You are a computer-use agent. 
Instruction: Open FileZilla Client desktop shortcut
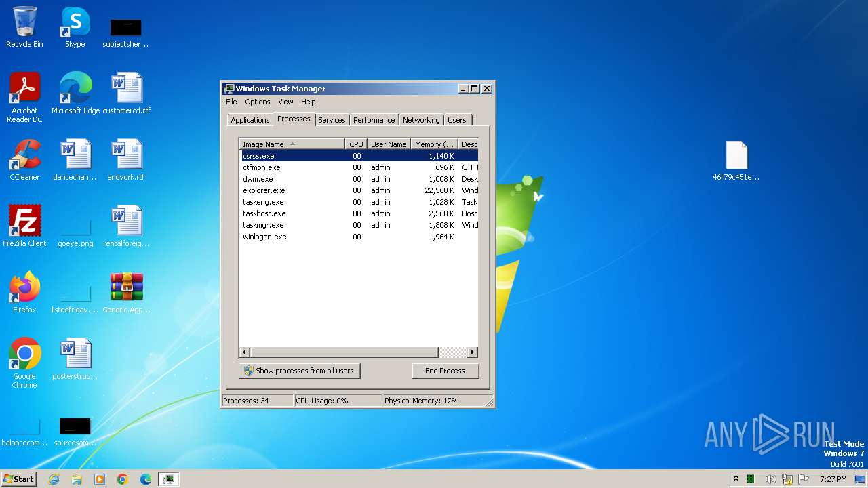click(24, 226)
